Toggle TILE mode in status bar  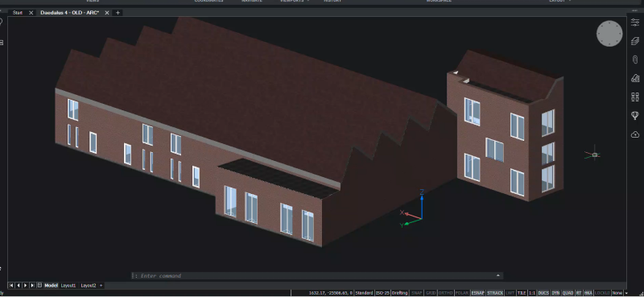click(521, 293)
